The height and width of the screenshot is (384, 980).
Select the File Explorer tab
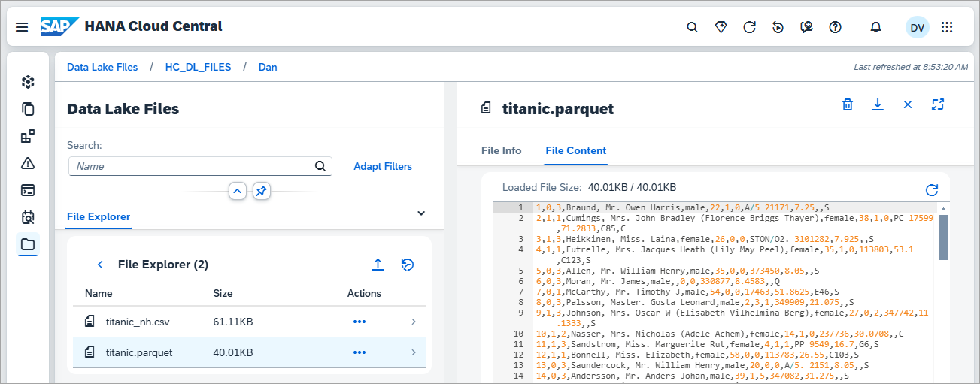99,216
